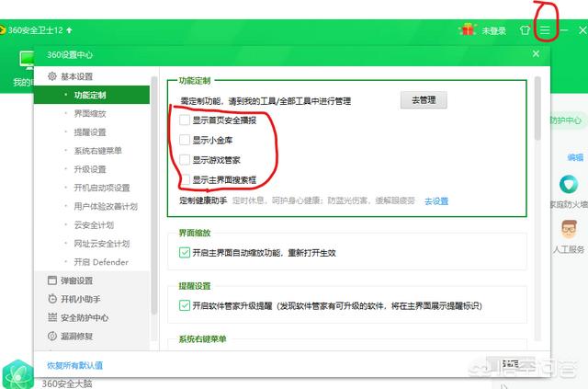
Task: Uncheck 开启软件管家升级提醒 checkbox
Action: pyautogui.click(x=185, y=305)
